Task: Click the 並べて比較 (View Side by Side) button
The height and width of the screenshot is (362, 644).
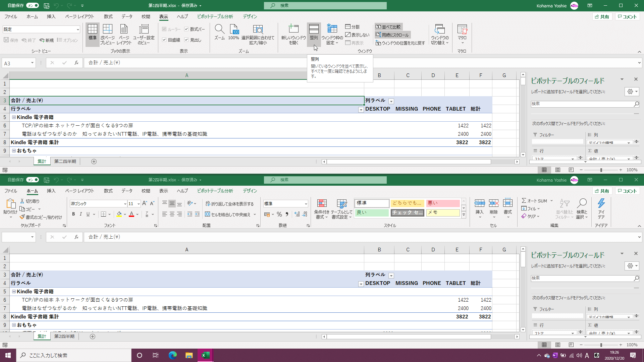Action: [x=388, y=27]
